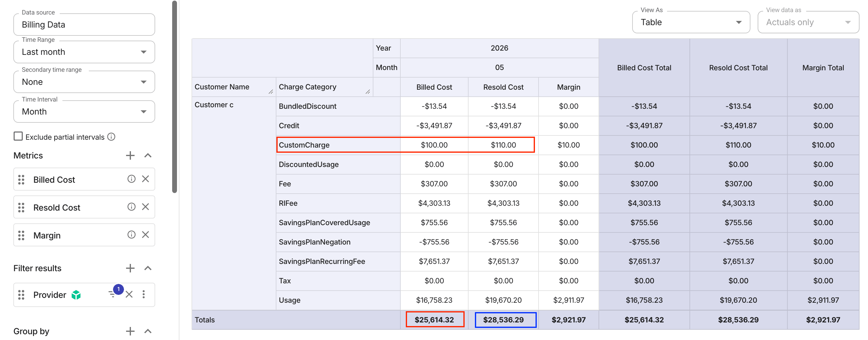Select the SavingsPlanNegation category cell

[x=338, y=242]
